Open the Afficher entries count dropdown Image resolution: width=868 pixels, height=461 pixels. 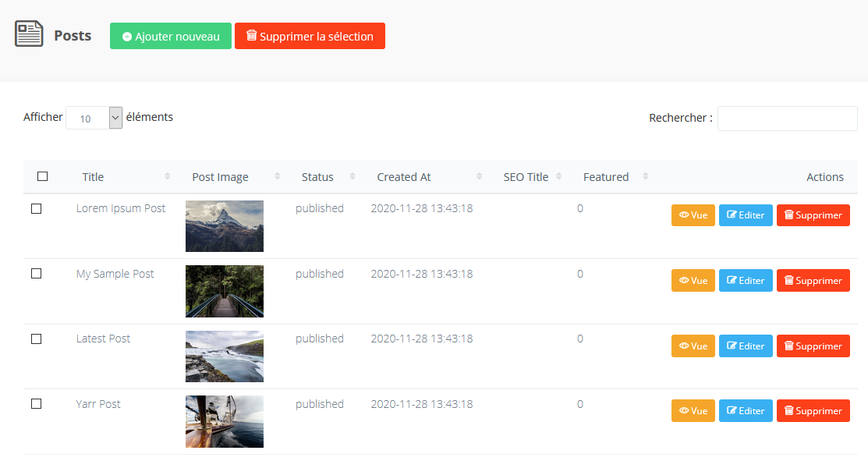[94, 118]
